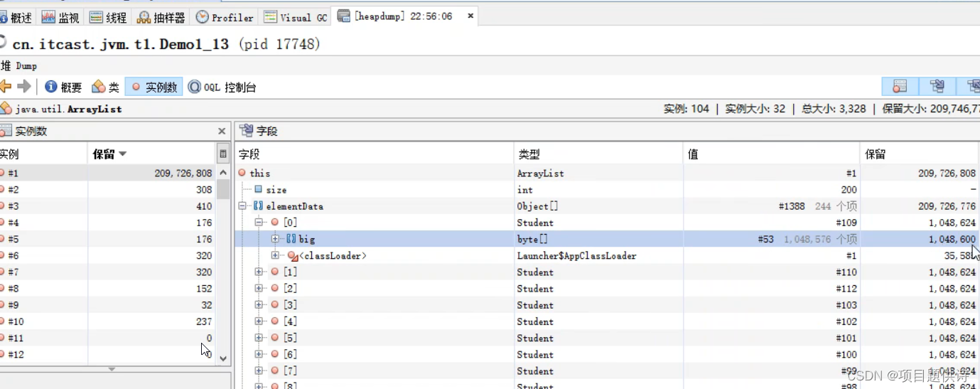Viewport: 980px width, 389px height.
Task: Close the heapdump tab
Action: [x=470, y=16]
